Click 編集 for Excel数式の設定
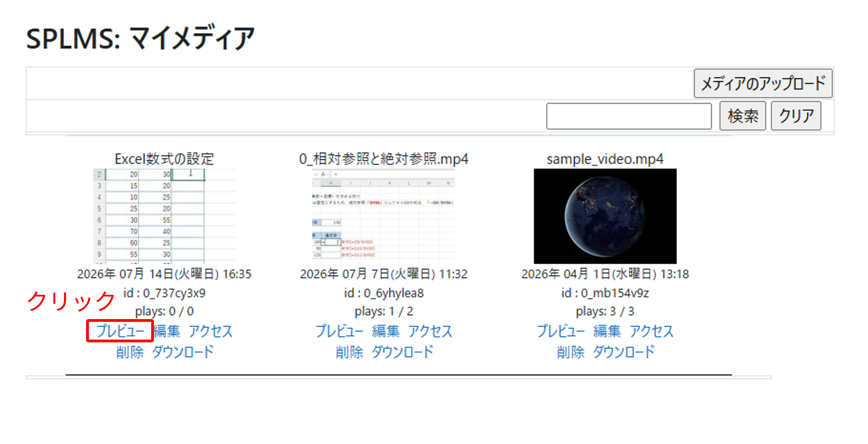 pos(167,331)
